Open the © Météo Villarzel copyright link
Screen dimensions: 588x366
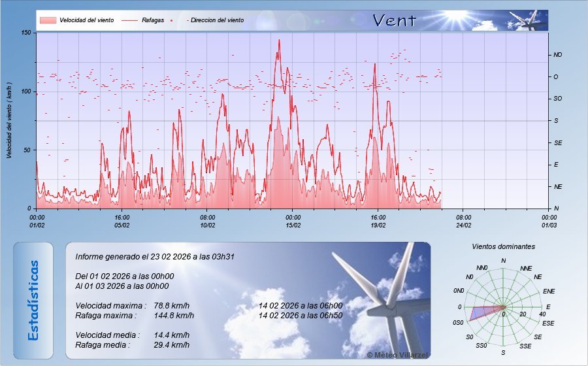pos(396,354)
